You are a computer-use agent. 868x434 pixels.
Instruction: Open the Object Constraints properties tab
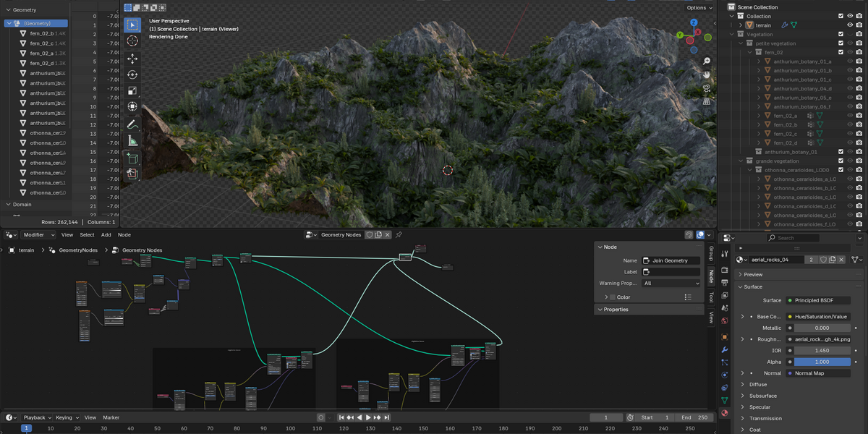[724, 388]
